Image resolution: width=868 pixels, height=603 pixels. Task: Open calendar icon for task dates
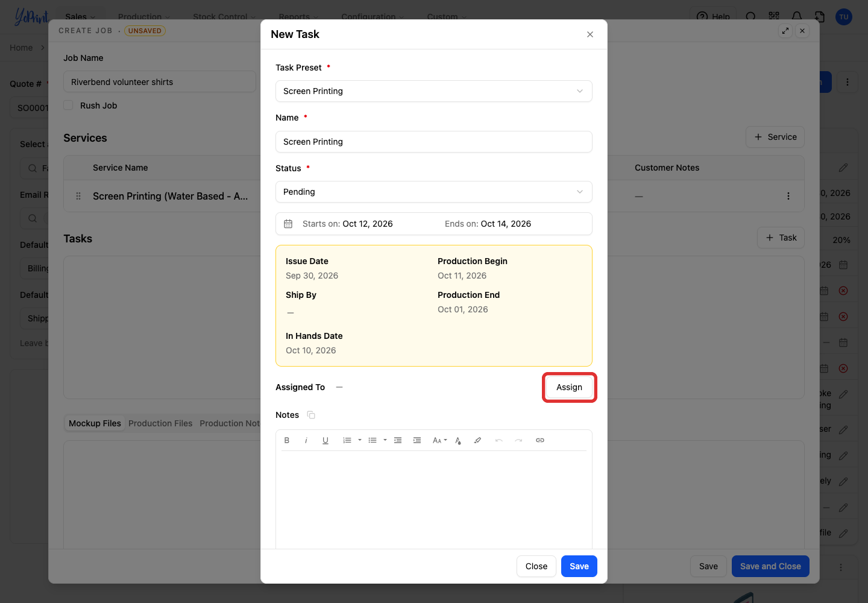288,224
